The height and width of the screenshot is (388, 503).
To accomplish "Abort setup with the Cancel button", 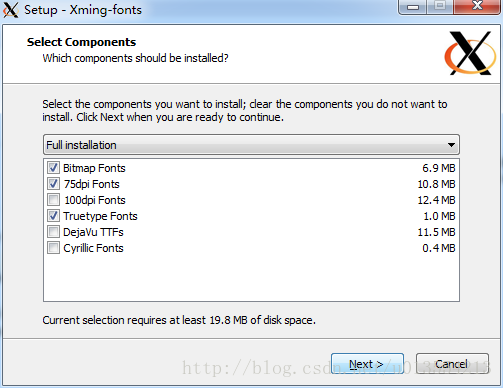I will click(452, 364).
